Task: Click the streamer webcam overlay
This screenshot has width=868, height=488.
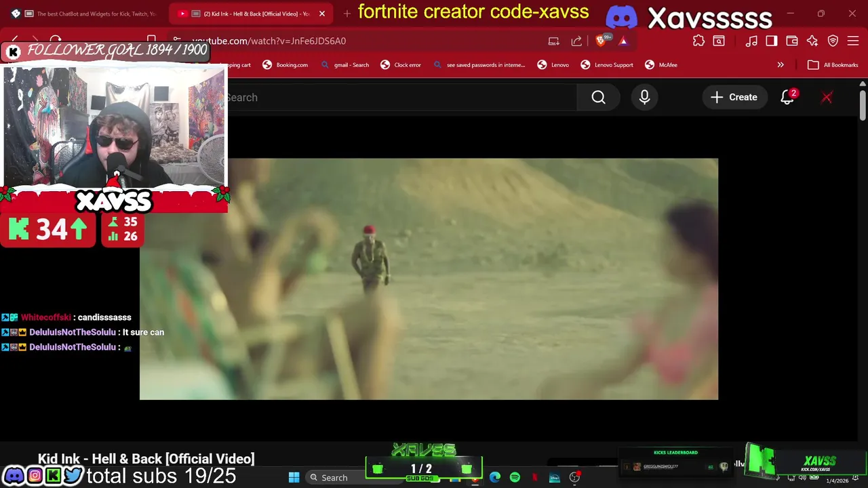Action: click(x=114, y=127)
